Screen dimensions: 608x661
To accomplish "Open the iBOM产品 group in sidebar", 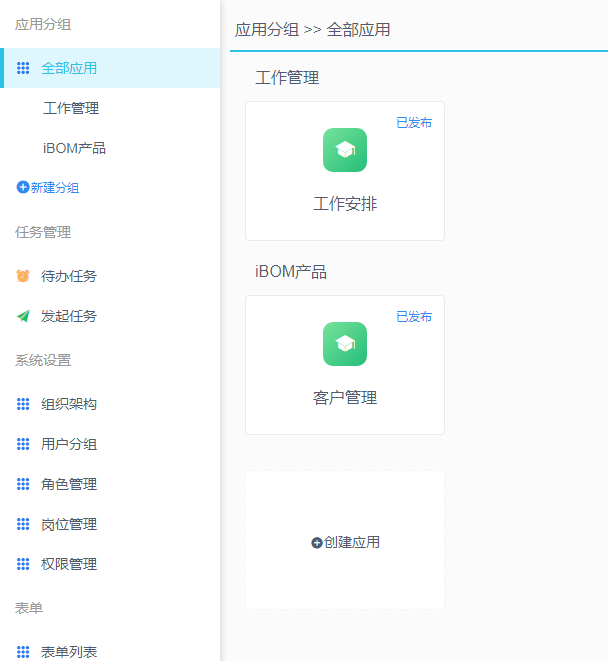I will click(74, 148).
